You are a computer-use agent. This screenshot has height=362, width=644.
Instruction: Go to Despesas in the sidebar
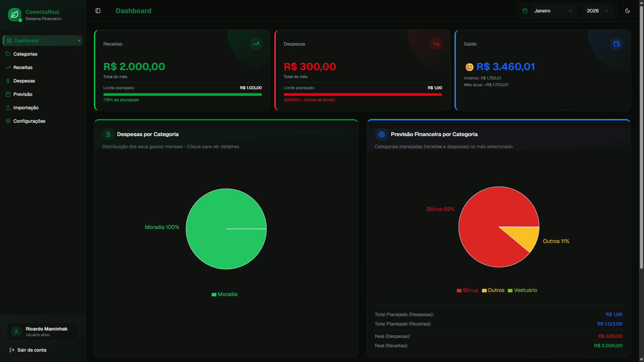(x=43, y=81)
